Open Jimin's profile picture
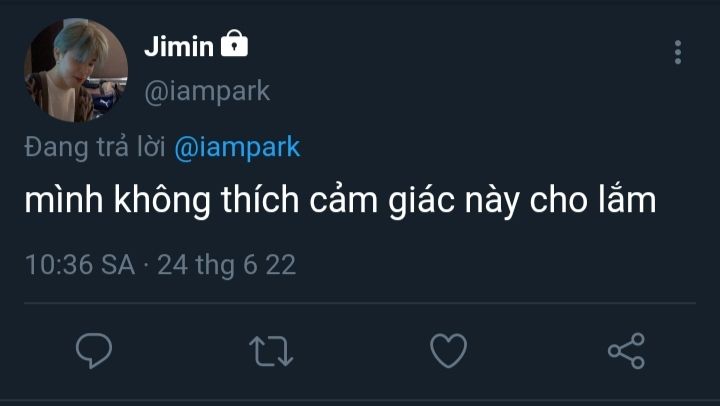Image resolution: width=720 pixels, height=406 pixels. (x=76, y=69)
